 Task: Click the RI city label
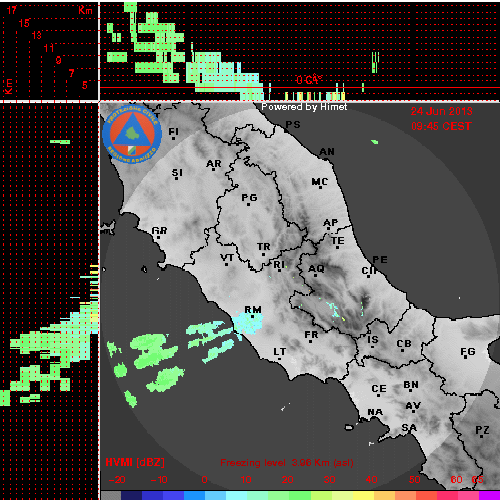pyautogui.click(x=279, y=265)
